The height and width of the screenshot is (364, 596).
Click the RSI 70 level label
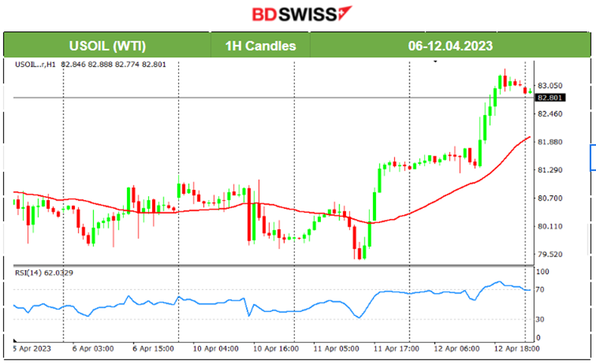coord(539,289)
